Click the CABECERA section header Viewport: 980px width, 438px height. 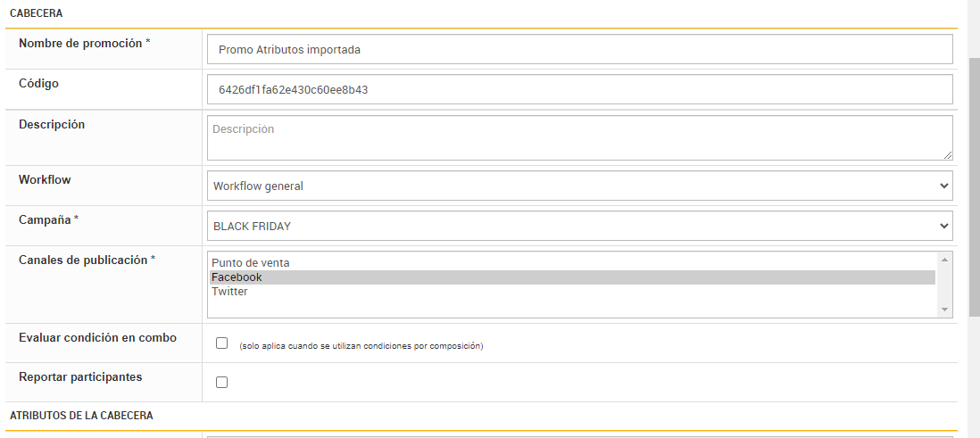37,13
